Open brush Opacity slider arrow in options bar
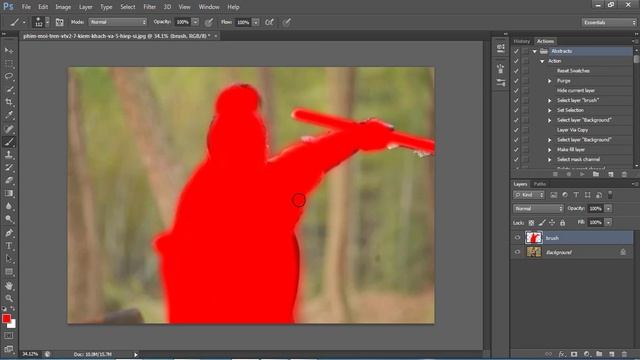 click(195, 22)
